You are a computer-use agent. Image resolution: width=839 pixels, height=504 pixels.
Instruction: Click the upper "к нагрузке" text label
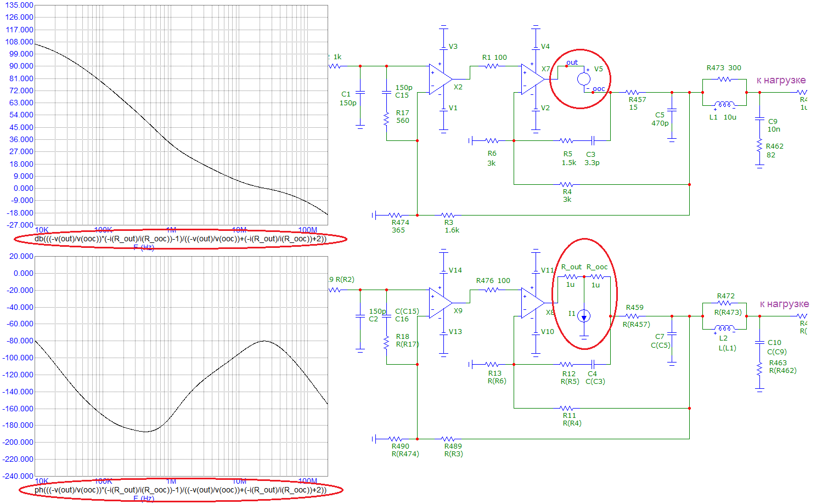(x=781, y=80)
